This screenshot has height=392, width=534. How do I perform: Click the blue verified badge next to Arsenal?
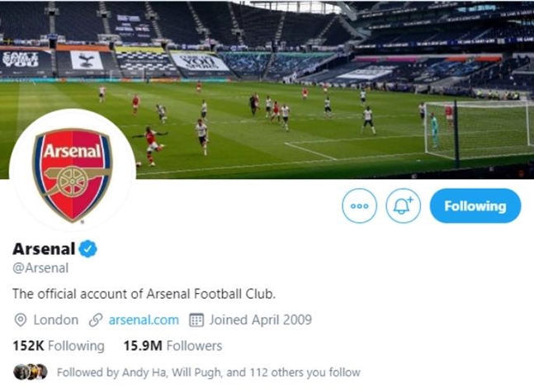coord(88,248)
